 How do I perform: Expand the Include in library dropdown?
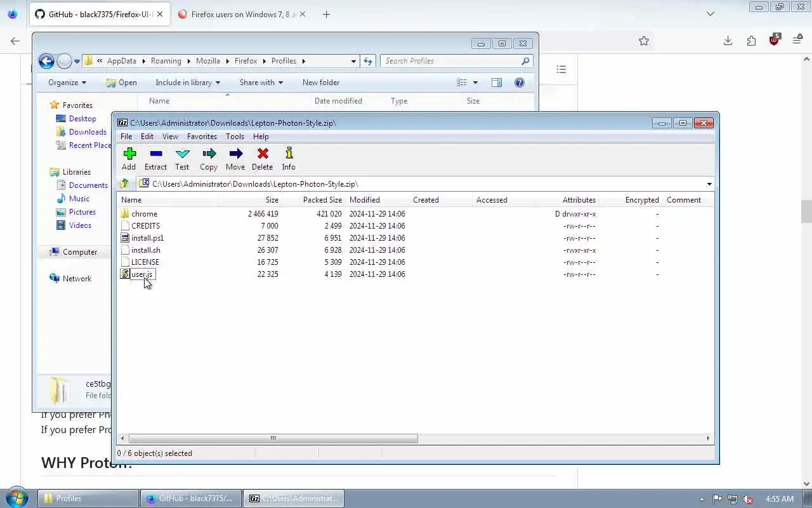pyautogui.click(x=188, y=83)
